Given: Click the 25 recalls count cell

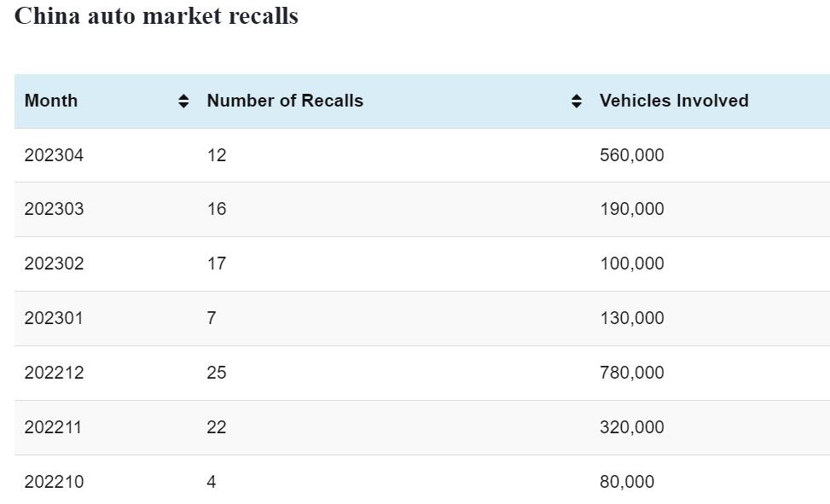Looking at the screenshot, I should pyautogui.click(x=217, y=374).
